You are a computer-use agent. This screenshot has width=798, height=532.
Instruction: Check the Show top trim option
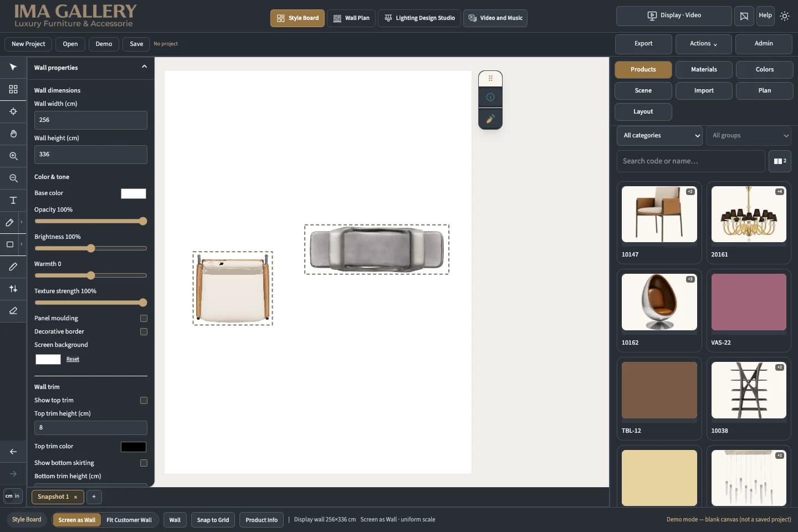pyautogui.click(x=144, y=400)
